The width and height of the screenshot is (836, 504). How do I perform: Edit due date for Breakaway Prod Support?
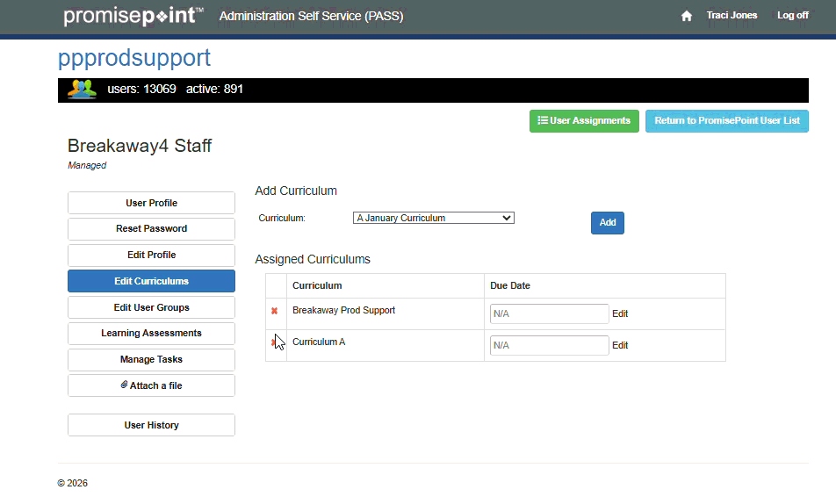pos(620,314)
